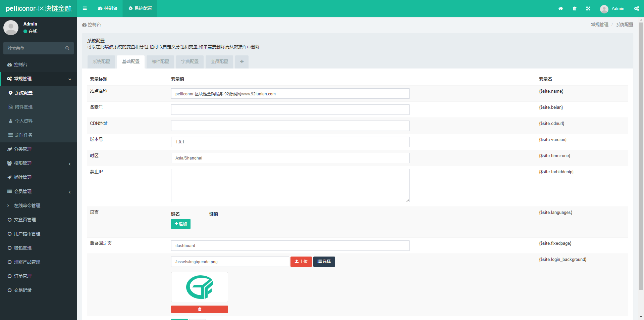This screenshot has height=320, width=644.
Task: Expand the 权限管理 sidebar group
Action: click(x=39, y=163)
